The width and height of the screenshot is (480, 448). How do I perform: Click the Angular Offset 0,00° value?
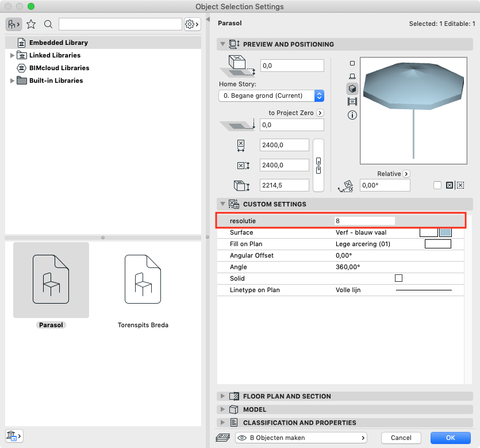click(x=344, y=255)
